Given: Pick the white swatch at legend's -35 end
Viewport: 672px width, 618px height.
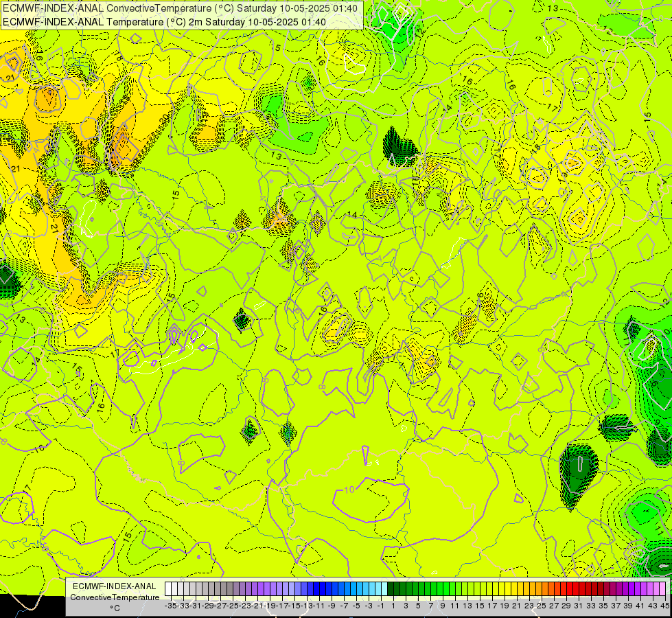Looking at the screenshot, I should click(x=168, y=589).
